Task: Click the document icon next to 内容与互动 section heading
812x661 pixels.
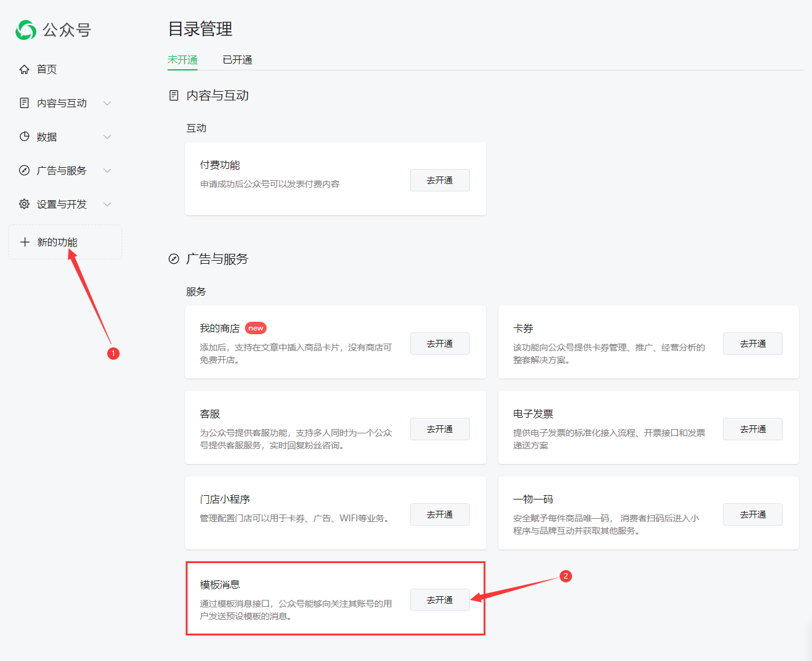Action: 174,95
